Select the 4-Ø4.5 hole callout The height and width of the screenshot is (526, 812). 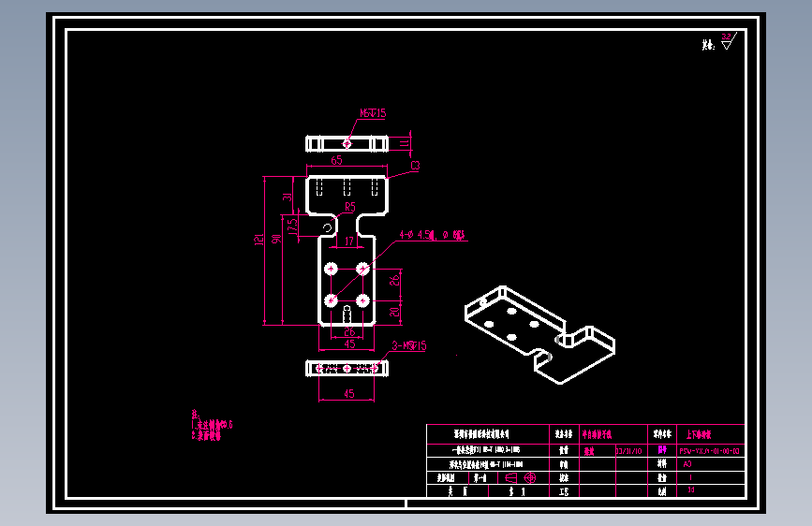point(432,235)
